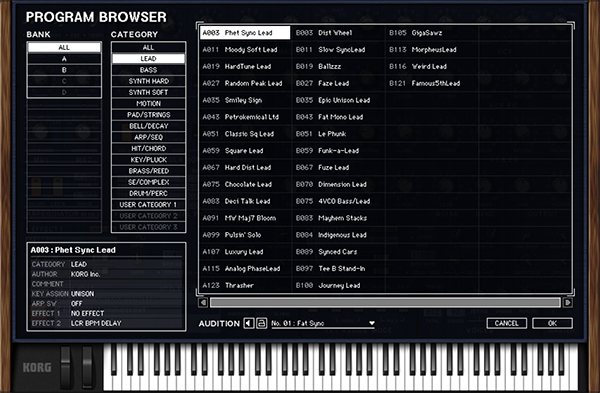Choose the BELL/DECAY category
Image resolution: width=600 pixels, height=393 pixels.
click(x=148, y=126)
